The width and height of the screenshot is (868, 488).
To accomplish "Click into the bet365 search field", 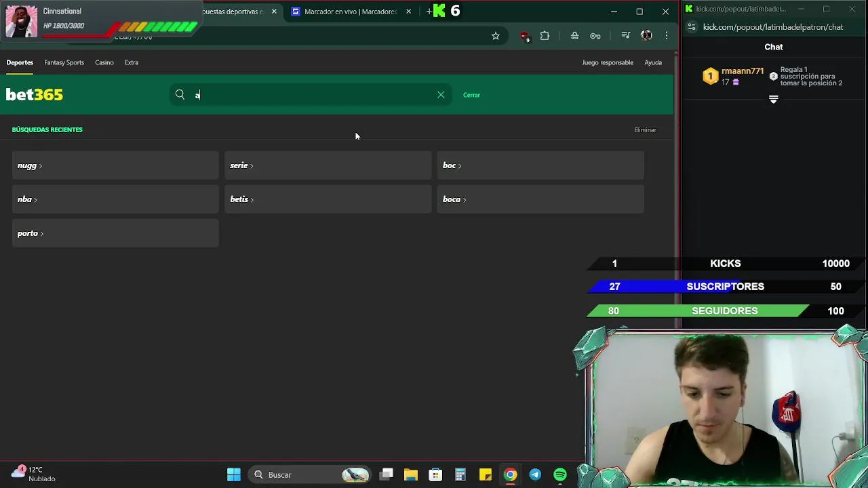I will point(311,95).
